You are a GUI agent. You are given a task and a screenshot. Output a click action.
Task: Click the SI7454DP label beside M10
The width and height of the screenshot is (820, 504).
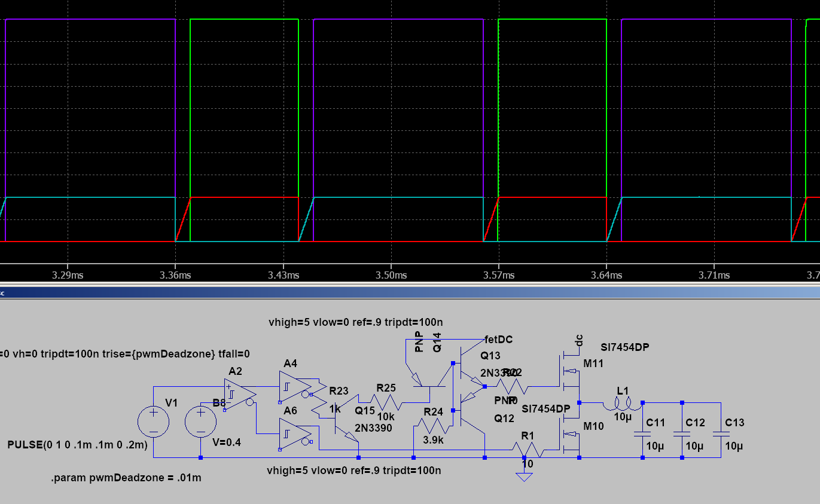coord(545,409)
